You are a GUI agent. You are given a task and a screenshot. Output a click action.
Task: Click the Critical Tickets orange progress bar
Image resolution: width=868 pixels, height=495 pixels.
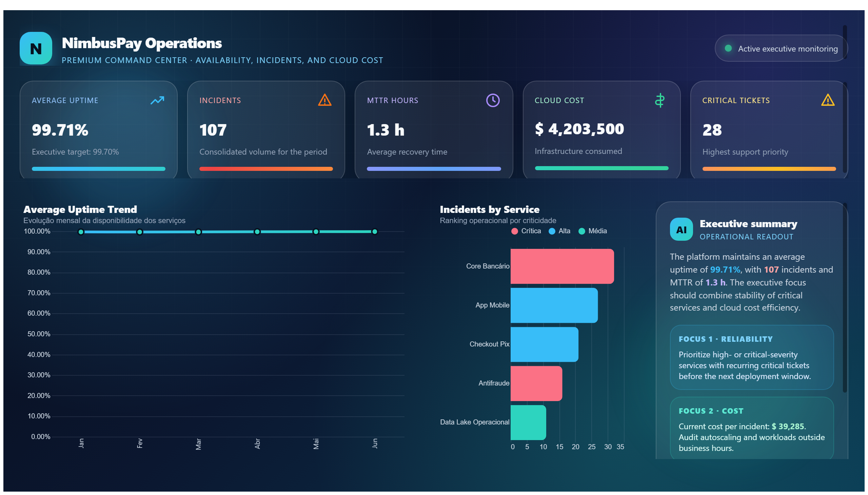(769, 169)
